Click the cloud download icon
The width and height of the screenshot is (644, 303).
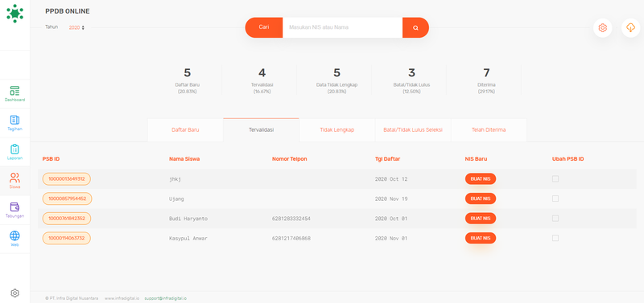[x=630, y=28]
